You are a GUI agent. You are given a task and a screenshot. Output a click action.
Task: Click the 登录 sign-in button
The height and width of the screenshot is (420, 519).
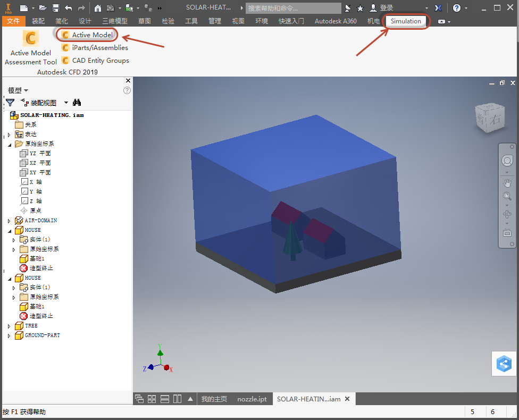[x=381, y=8]
